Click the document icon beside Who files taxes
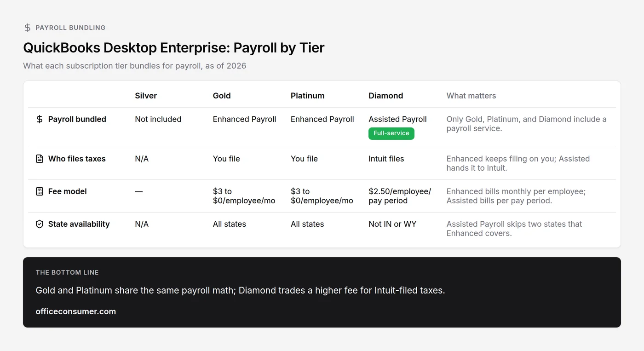Screen dimensions: 644x351 [x=40, y=159]
